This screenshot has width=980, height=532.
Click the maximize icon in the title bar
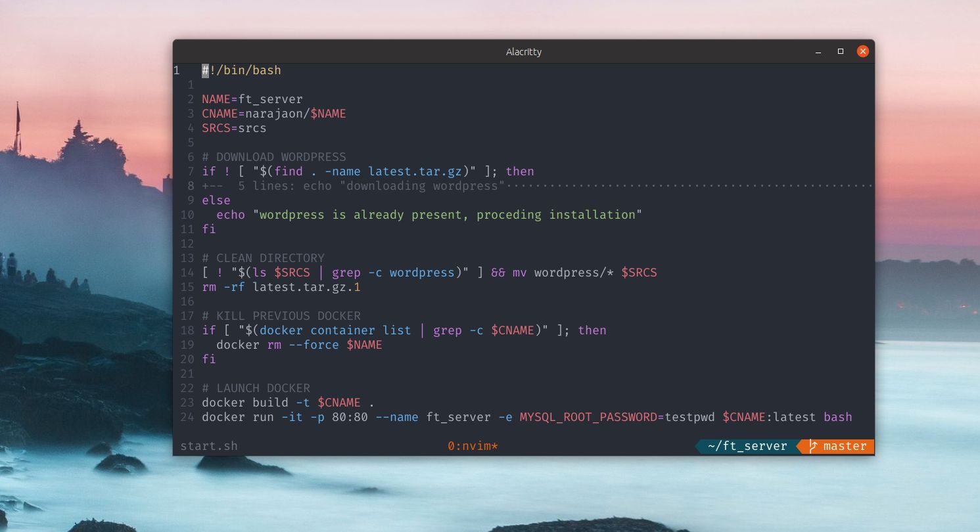coord(840,51)
